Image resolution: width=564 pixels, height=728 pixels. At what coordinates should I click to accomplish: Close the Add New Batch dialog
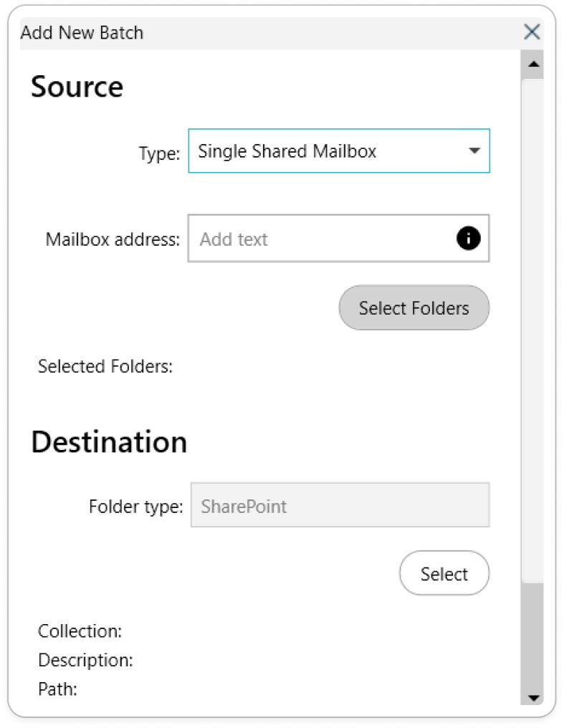pyautogui.click(x=532, y=32)
